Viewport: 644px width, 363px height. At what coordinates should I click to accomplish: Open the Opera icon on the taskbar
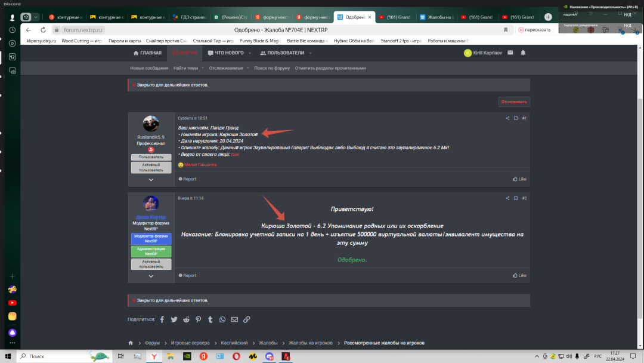(x=236, y=356)
